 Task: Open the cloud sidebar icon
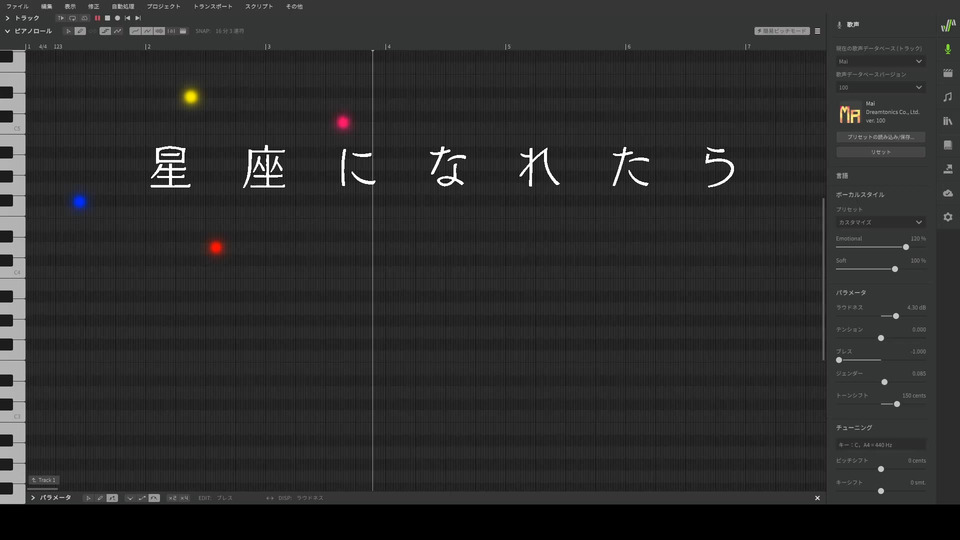[948, 193]
